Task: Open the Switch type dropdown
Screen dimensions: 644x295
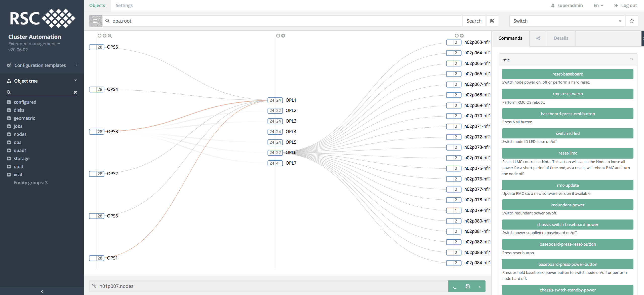Action: [567, 21]
